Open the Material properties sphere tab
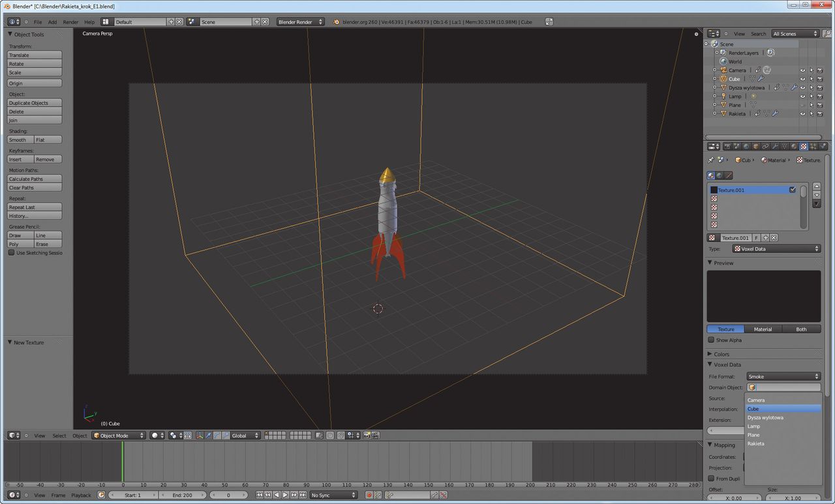Image resolution: width=835 pixels, height=504 pixels. tap(794, 147)
